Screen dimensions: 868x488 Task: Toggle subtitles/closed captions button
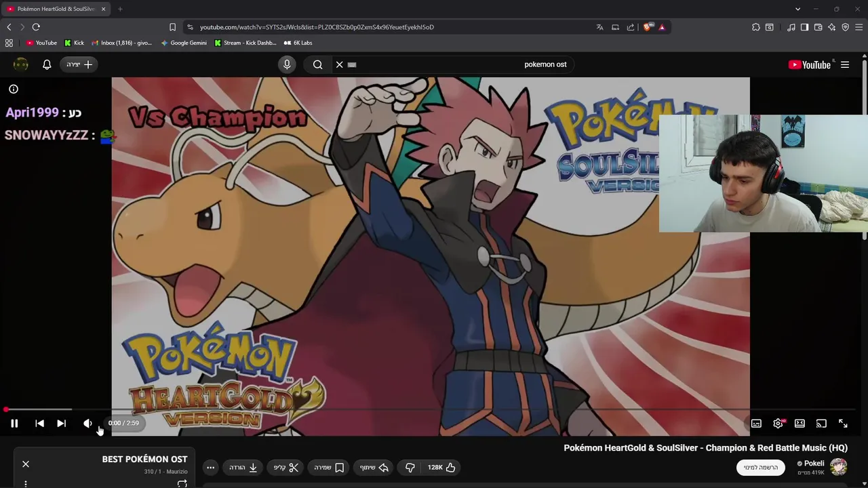756,424
